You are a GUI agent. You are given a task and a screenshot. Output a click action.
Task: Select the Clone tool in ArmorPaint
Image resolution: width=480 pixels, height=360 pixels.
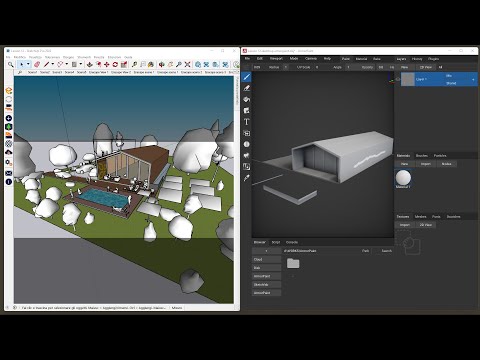[x=247, y=133]
